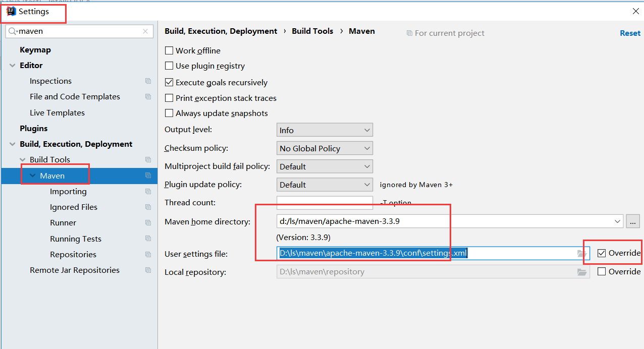Click the settings search box
Screen dimensions: 644x349
[x=80, y=31]
